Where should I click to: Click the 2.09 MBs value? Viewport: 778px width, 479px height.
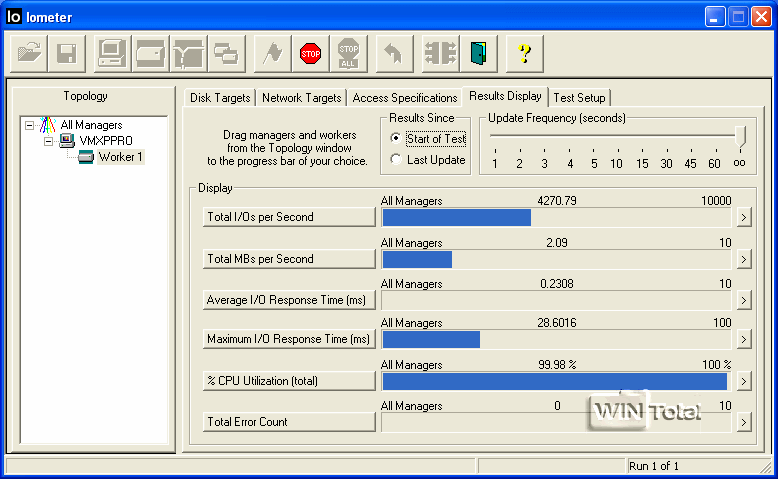pos(557,243)
